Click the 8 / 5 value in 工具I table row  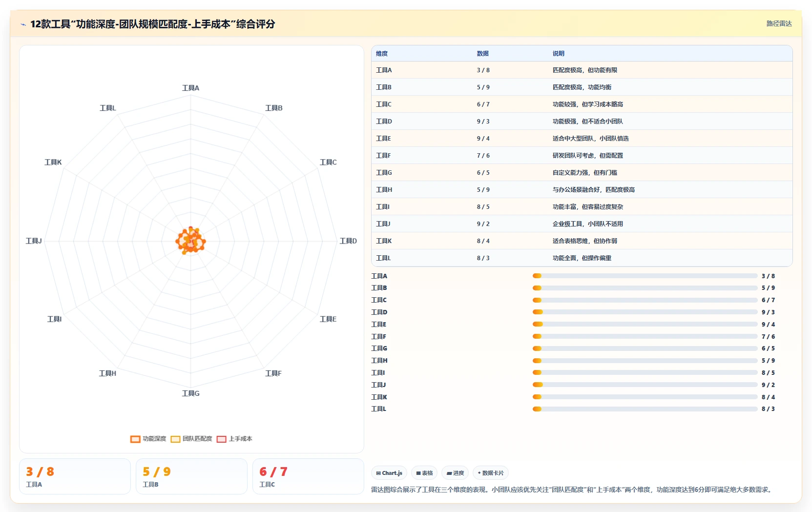[x=483, y=207]
